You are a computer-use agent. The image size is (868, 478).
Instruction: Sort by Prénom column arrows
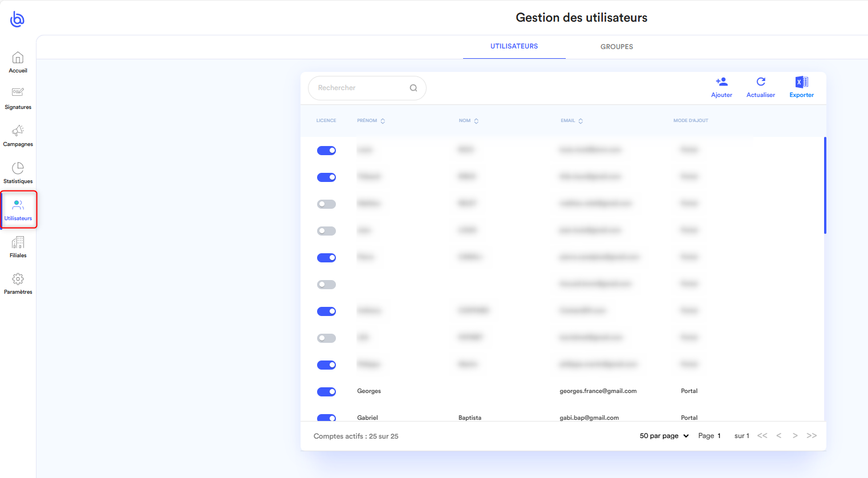point(383,121)
